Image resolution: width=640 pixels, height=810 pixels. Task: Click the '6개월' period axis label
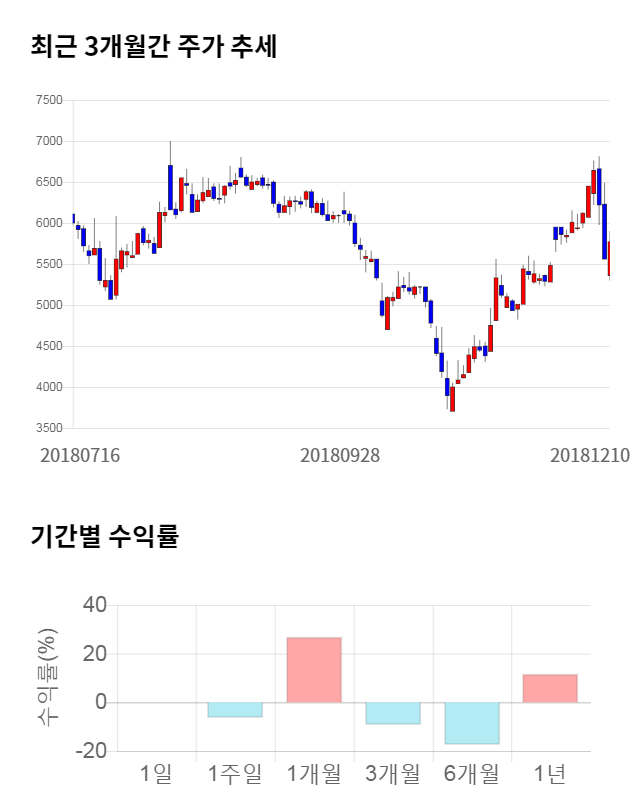click(471, 773)
